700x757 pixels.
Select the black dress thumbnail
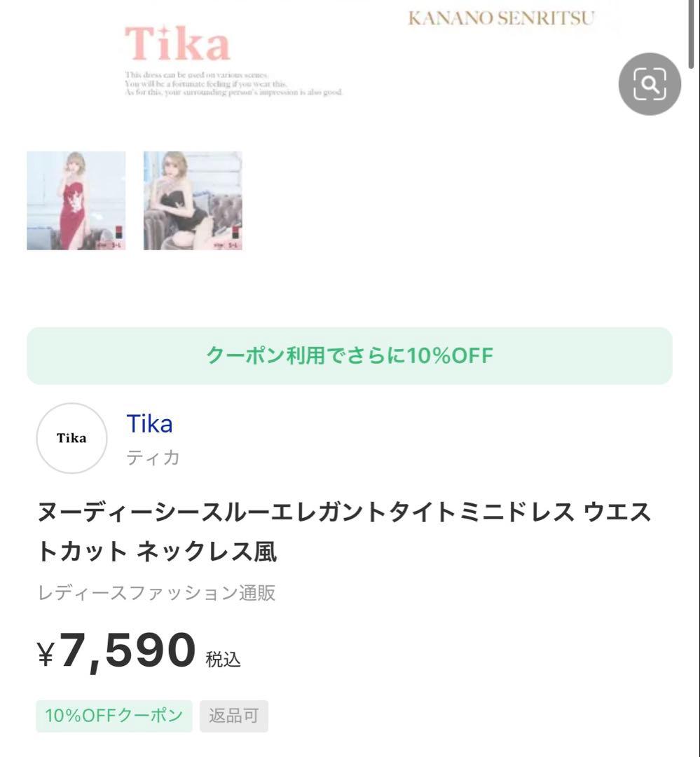193,200
